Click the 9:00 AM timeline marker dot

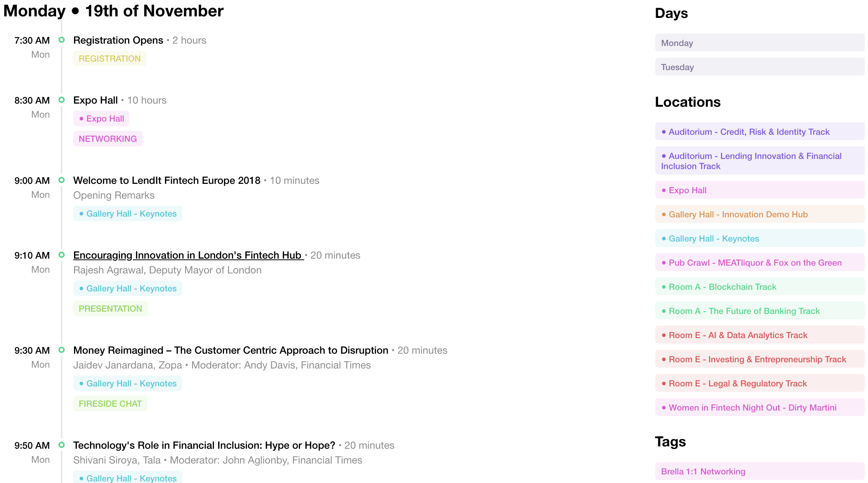(62, 180)
